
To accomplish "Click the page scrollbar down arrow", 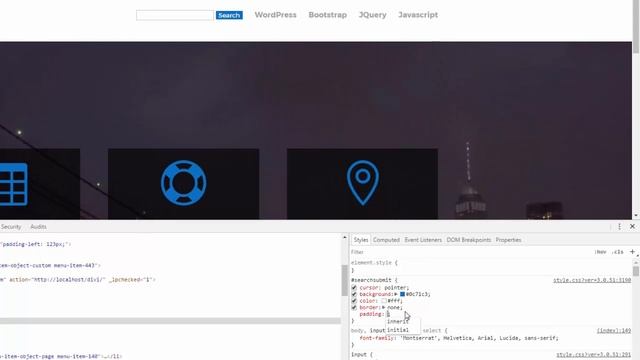I will [636, 216].
